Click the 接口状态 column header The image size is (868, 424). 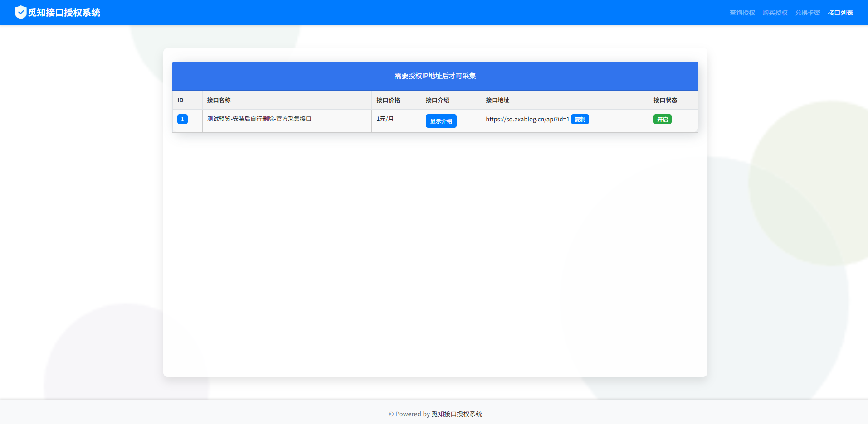point(665,100)
